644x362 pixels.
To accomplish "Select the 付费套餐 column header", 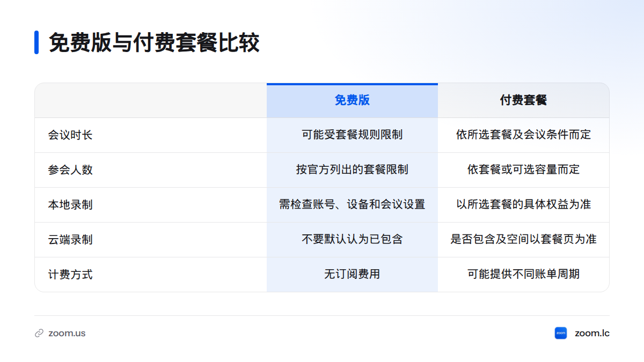I will 523,100.
